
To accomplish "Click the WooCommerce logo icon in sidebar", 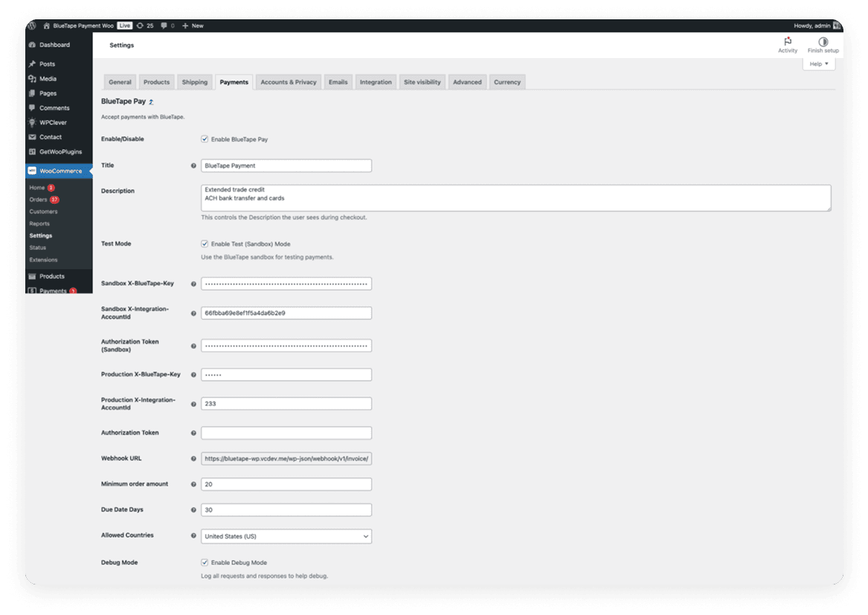I will (x=32, y=171).
